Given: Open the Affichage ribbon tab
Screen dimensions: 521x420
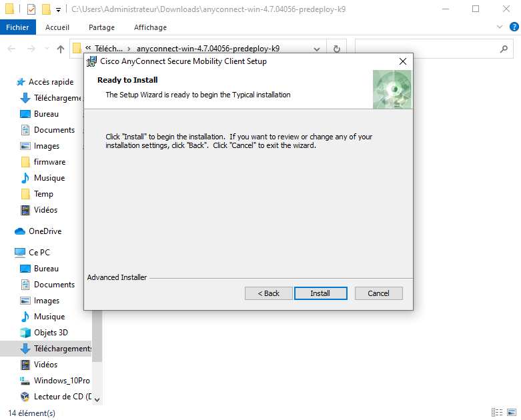Looking at the screenshot, I should pyautogui.click(x=150, y=27).
